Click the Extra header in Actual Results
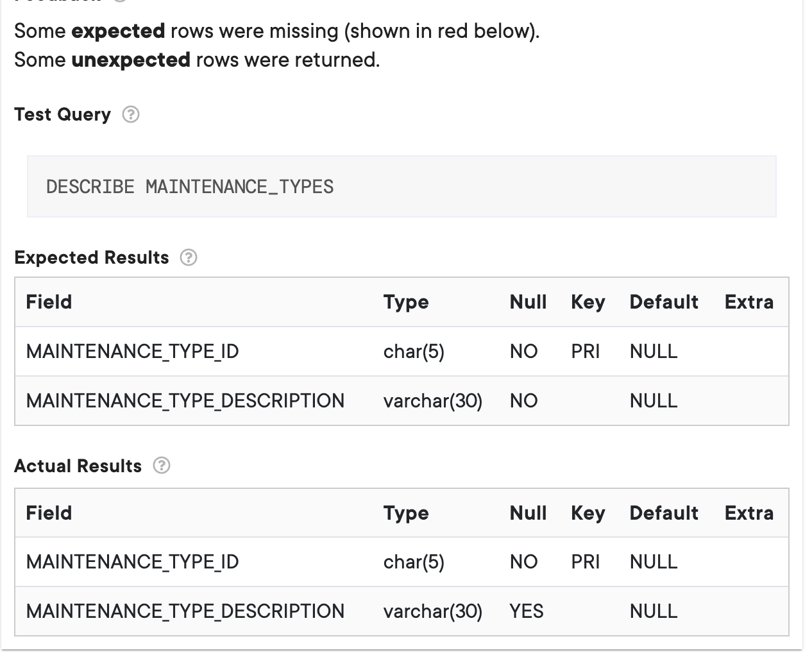Image resolution: width=812 pixels, height=657 pixels. click(749, 513)
